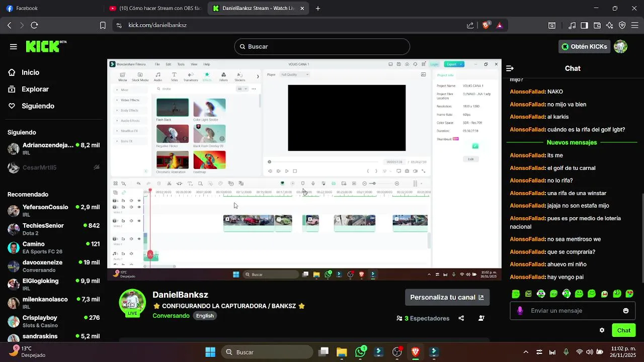Image resolution: width=644 pixels, height=362 pixels.
Task: Click the Kick search field Buscar
Action: [x=322, y=47]
